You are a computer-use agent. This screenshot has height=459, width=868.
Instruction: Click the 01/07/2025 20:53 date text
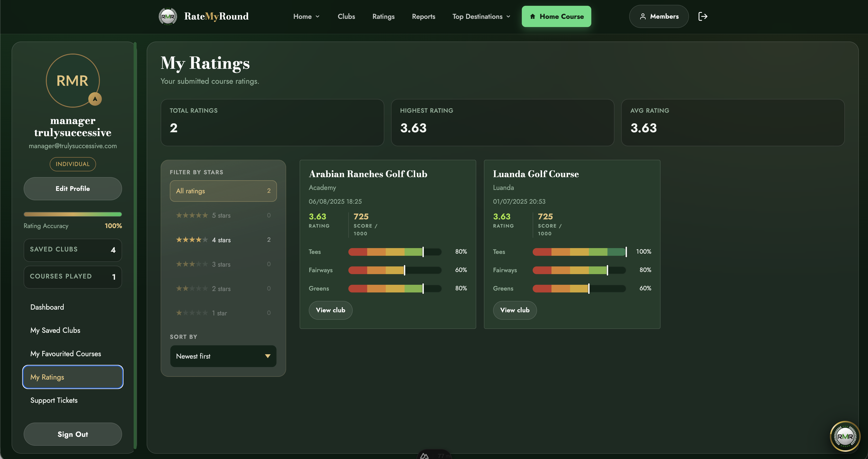click(x=519, y=202)
